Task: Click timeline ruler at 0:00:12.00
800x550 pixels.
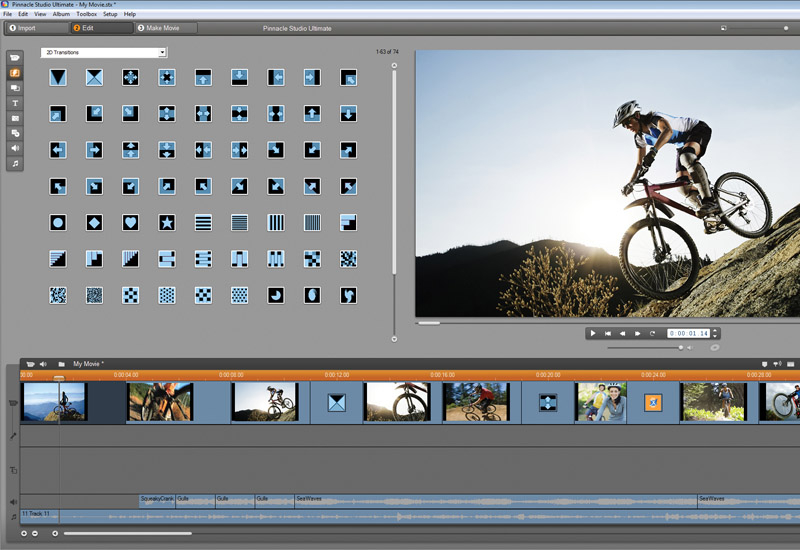Action: tap(337, 375)
